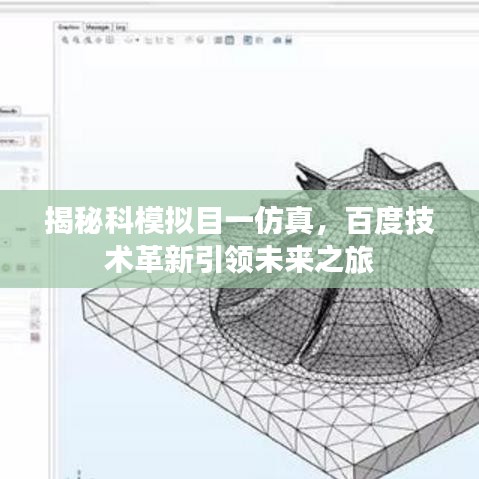This screenshot has height=479, width=479.
Task: Expand the combo box in left settings panel
Action: (6, 242)
